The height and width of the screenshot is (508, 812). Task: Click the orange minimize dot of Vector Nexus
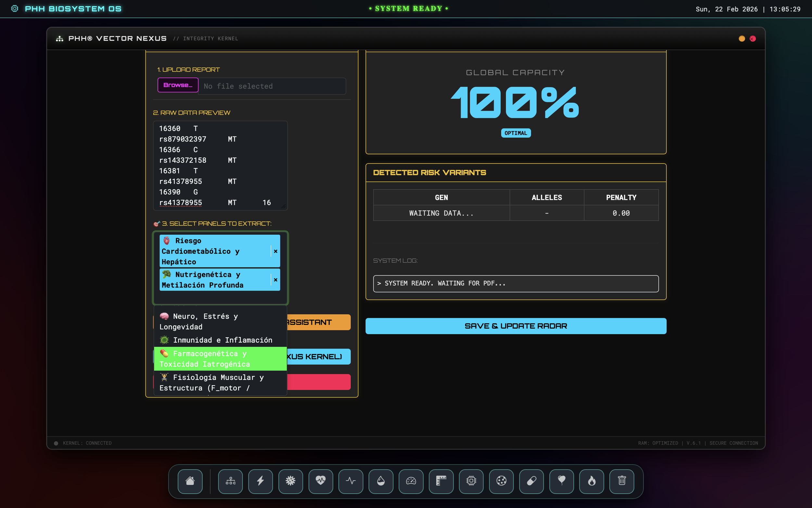click(x=742, y=39)
